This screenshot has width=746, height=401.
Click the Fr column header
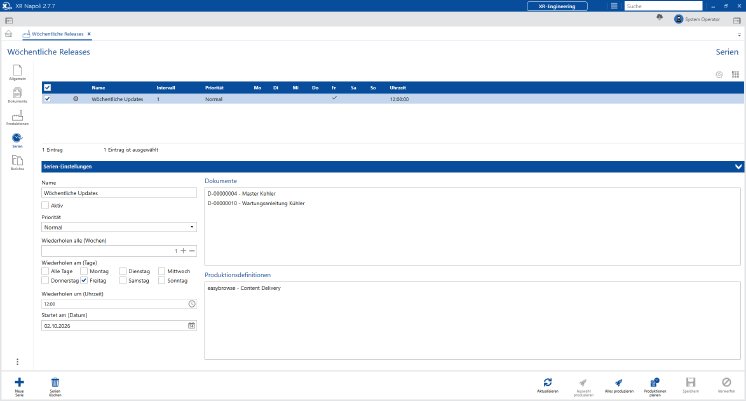[x=334, y=88]
